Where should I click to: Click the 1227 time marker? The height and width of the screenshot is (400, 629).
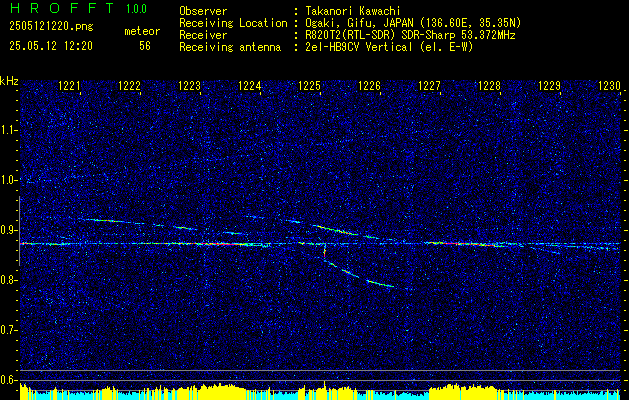(429, 85)
